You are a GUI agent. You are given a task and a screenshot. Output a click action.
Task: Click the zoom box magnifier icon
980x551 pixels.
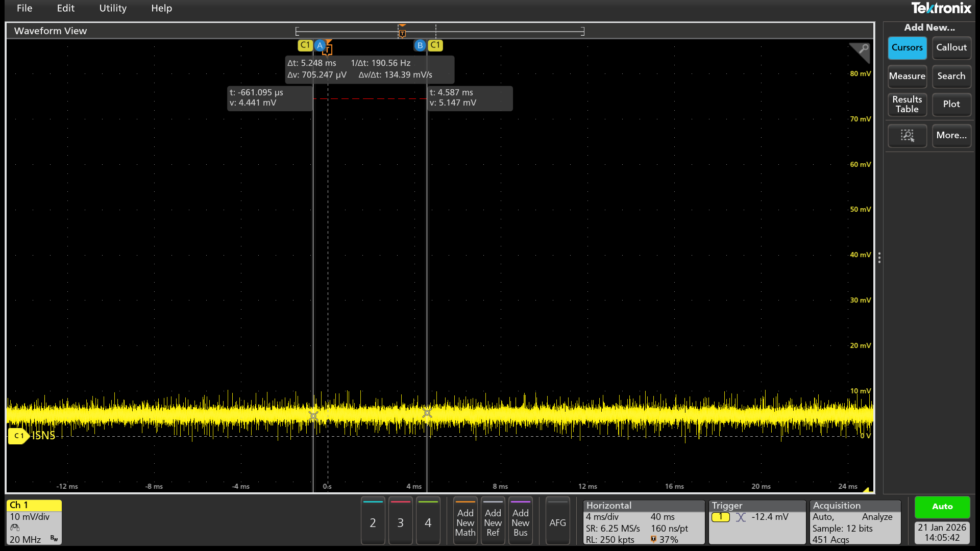[907, 135]
